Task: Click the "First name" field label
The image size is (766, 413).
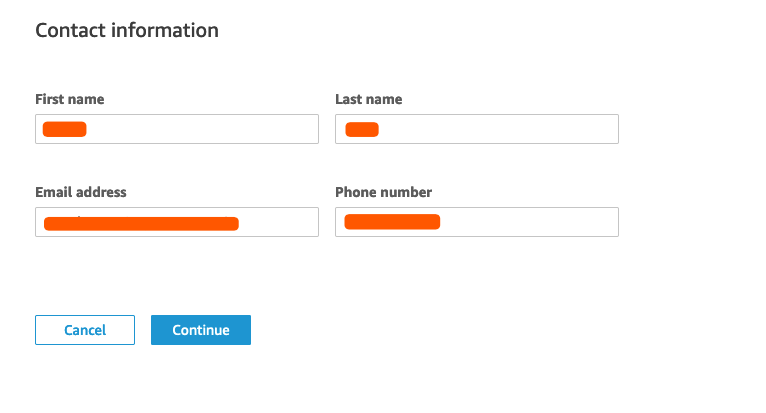Action: pyautogui.click(x=70, y=100)
